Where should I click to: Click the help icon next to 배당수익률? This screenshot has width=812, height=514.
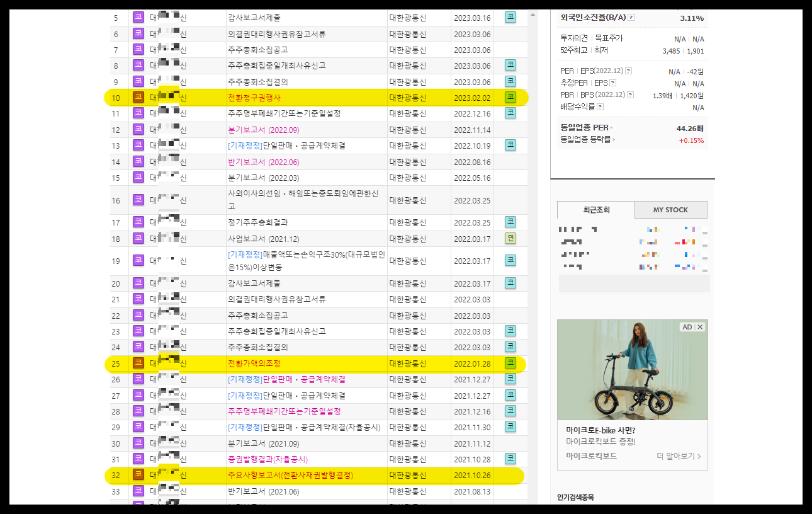click(600, 107)
